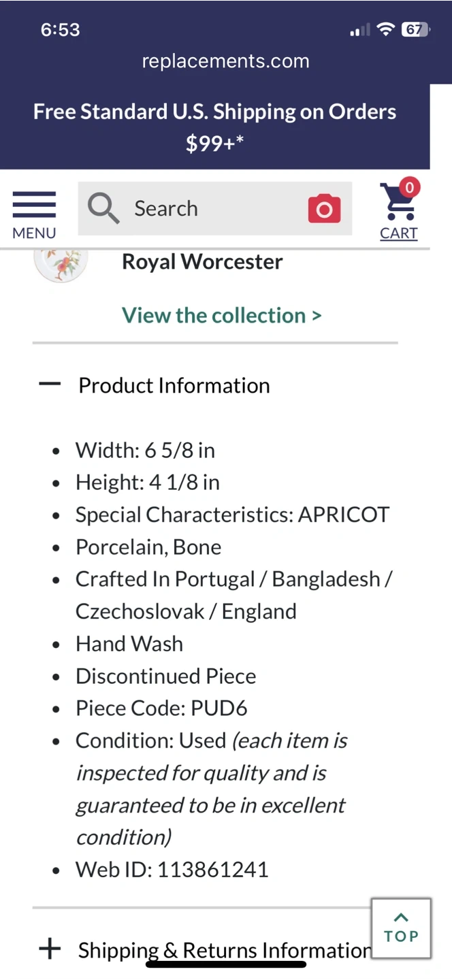
Task: Tap the battery indicator in status bar
Action: coord(415,29)
